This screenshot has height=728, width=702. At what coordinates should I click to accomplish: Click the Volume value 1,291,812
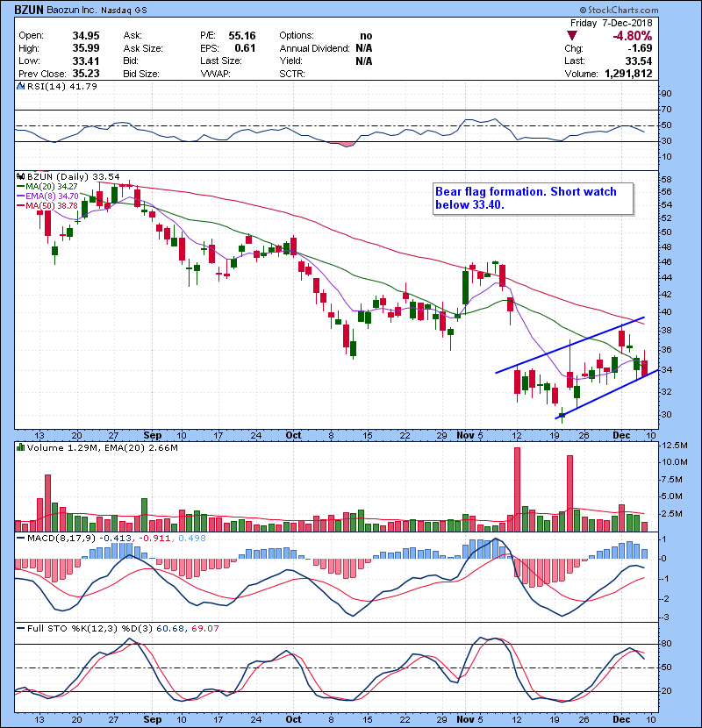coord(628,74)
